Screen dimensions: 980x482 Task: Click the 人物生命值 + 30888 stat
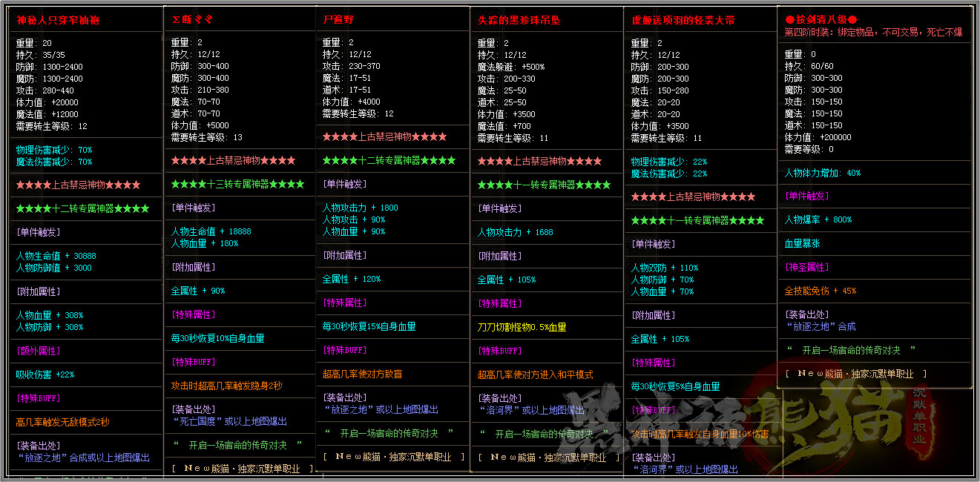(56, 256)
